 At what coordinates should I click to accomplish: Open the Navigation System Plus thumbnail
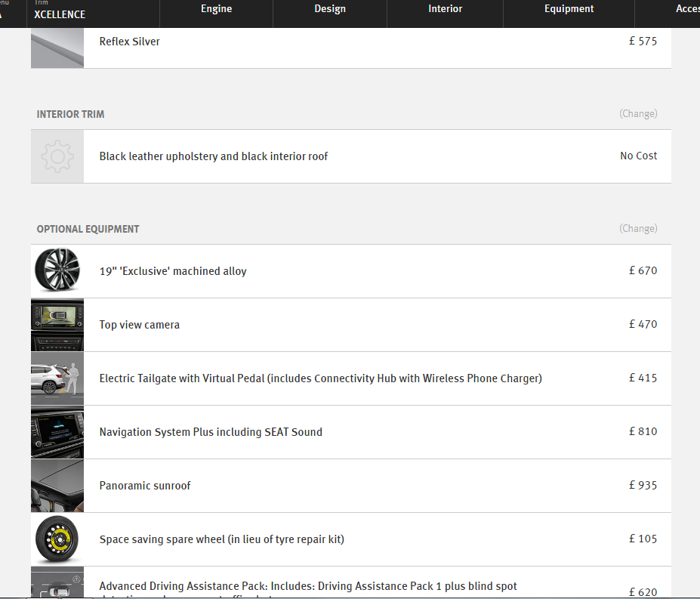point(57,432)
